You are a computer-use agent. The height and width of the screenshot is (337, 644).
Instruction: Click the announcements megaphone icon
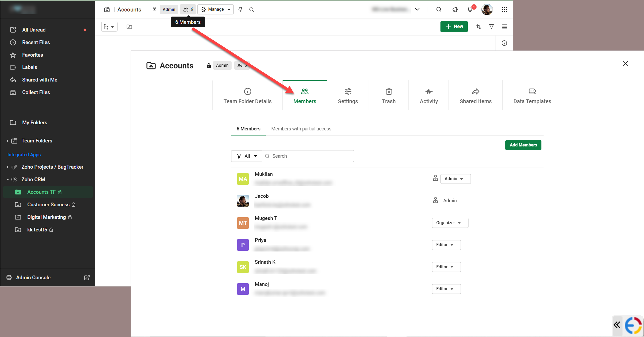pyautogui.click(x=455, y=9)
